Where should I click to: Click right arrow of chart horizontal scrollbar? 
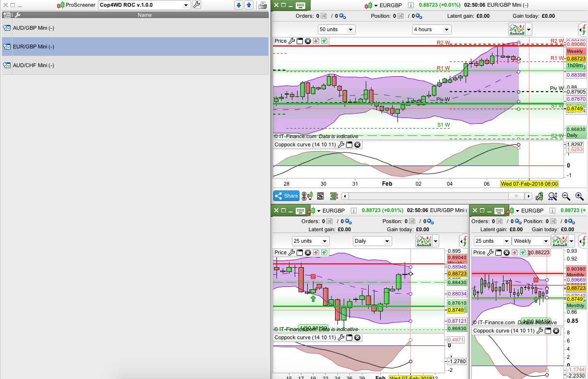528,196
